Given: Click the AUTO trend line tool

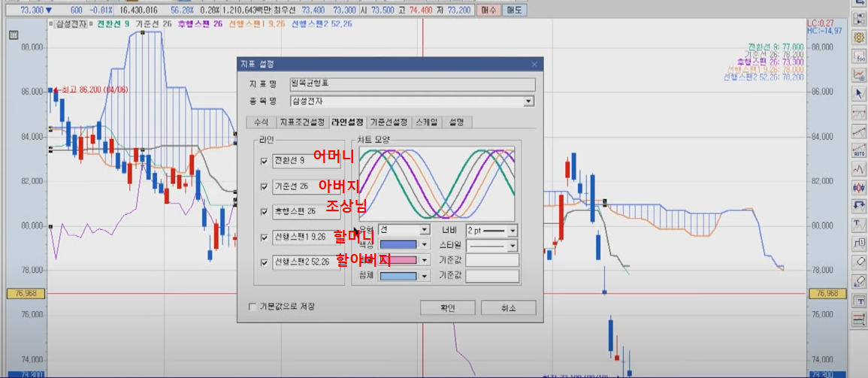Looking at the screenshot, I should pos(860,150).
